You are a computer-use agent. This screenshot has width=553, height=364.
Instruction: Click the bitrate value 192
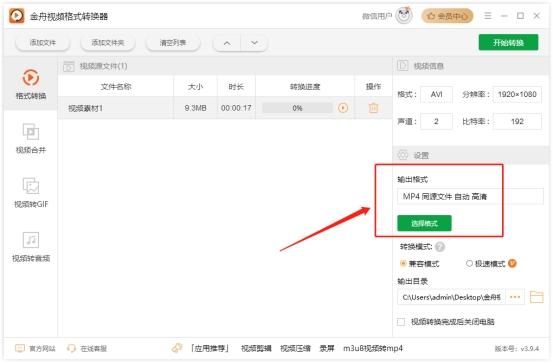pos(517,122)
